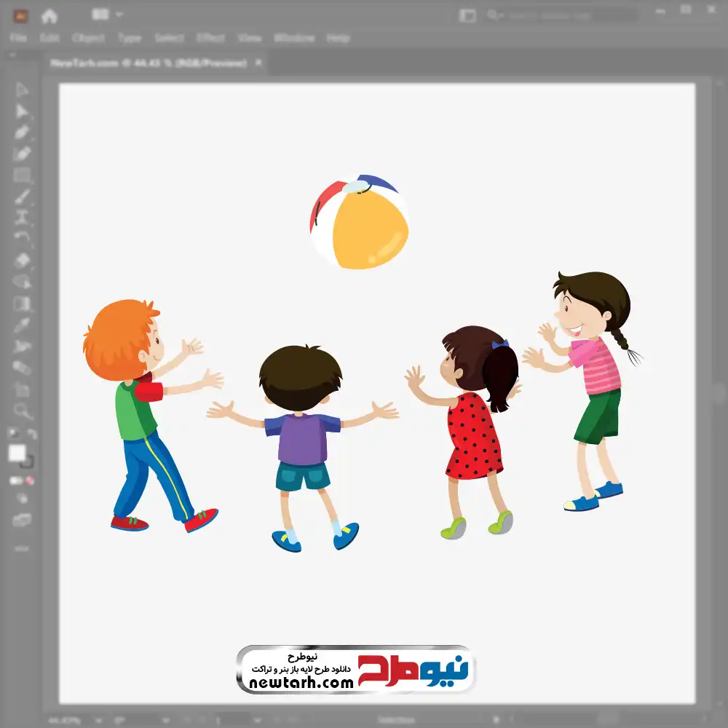The image size is (728, 728).
Task: Select the Direct Selection tool
Action: [x=22, y=111]
